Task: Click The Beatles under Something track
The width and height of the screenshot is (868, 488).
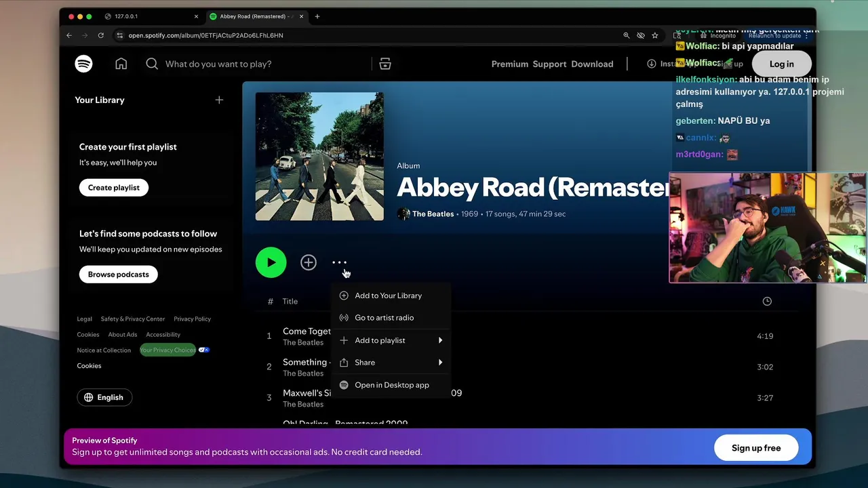Action: pyautogui.click(x=303, y=373)
